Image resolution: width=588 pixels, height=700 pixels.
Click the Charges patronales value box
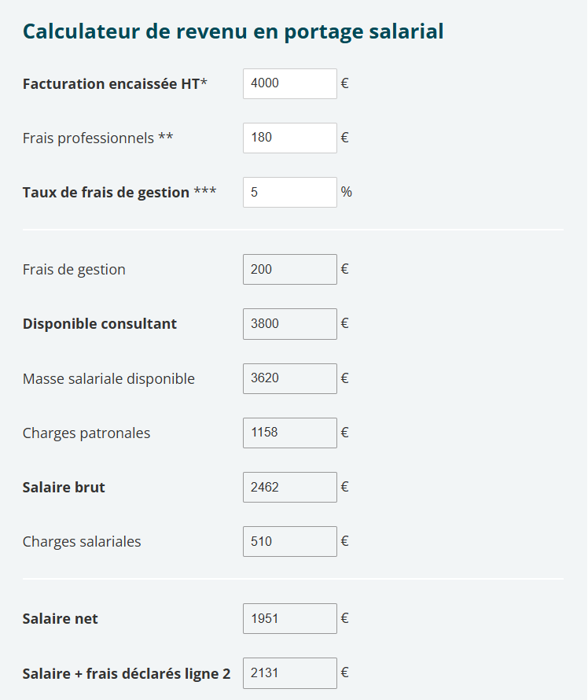[x=289, y=433]
